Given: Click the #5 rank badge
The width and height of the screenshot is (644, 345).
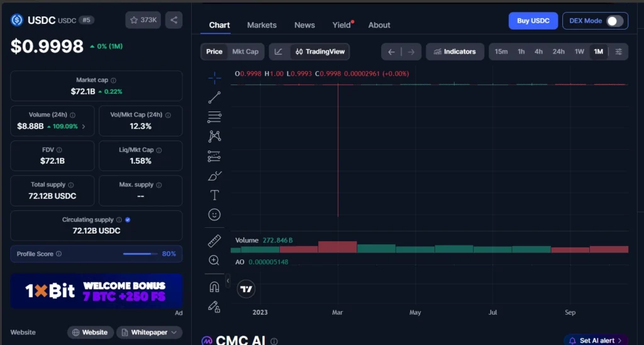Looking at the screenshot, I should click(x=86, y=20).
